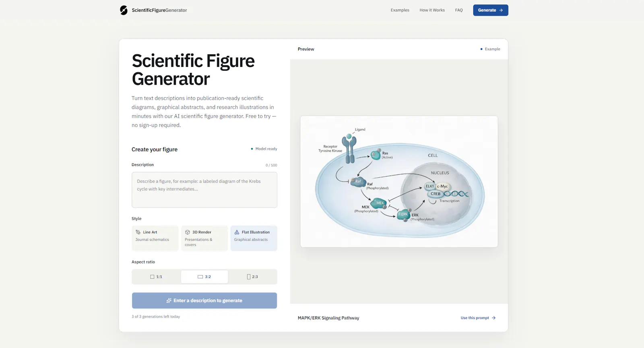This screenshot has width=644, height=348.
Task: Click the 'Journal schematics' subtitle
Action: (x=152, y=240)
